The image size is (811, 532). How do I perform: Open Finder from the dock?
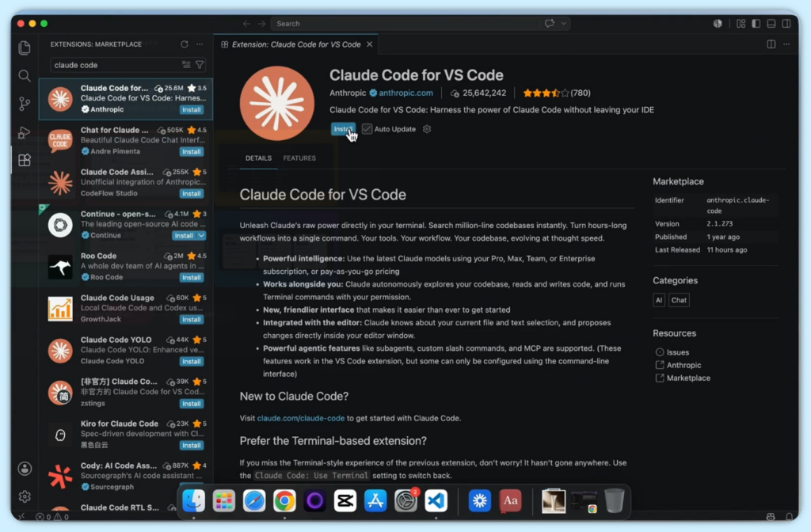point(194,500)
